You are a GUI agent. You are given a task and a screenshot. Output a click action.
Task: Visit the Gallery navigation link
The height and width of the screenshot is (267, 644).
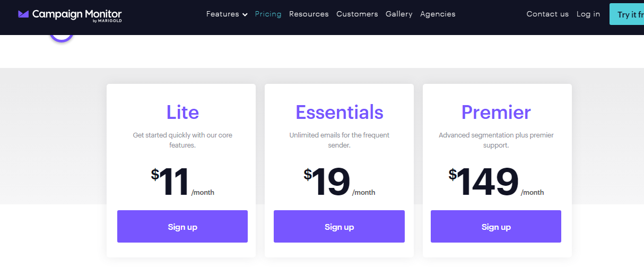(x=399, y=14)
